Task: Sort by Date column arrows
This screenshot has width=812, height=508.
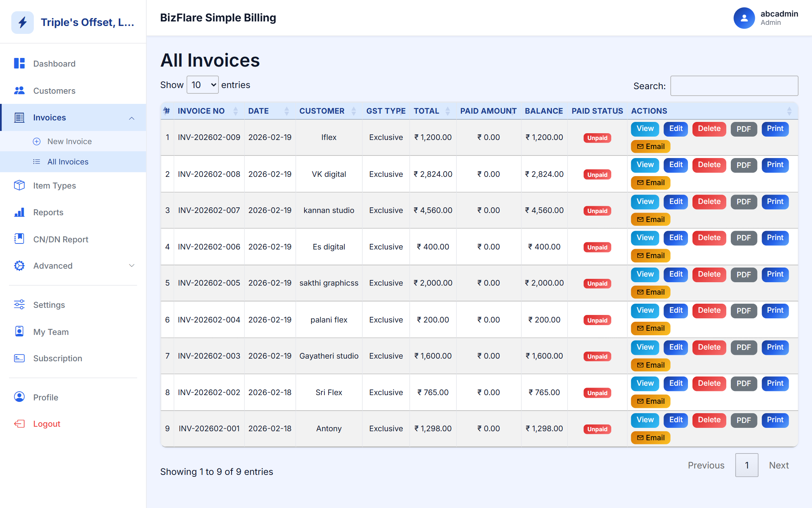Action: click(x=287, y=111)
